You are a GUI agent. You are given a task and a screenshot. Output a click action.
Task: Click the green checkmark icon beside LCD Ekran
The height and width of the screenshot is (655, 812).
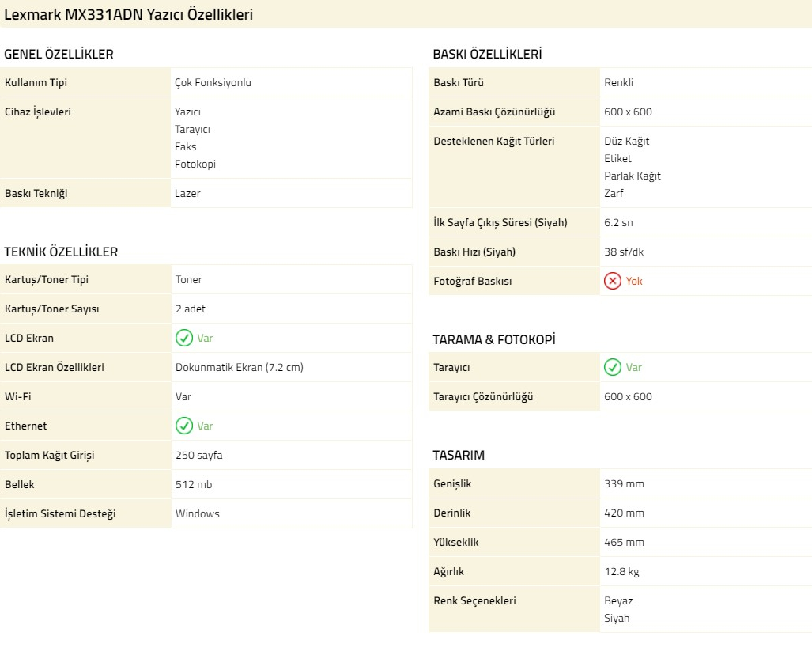tap(183, 339)
